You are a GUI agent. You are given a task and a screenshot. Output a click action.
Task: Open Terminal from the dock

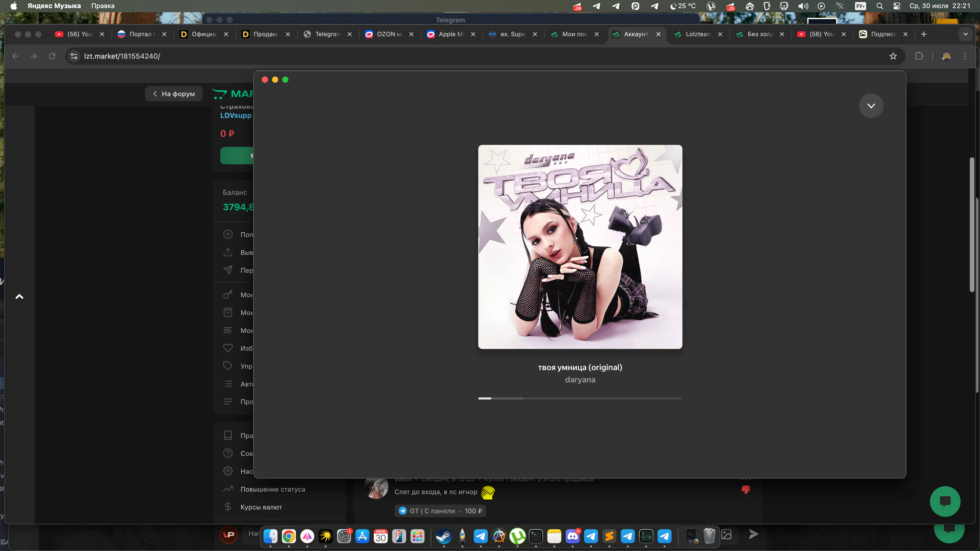(x=536, y=536)
